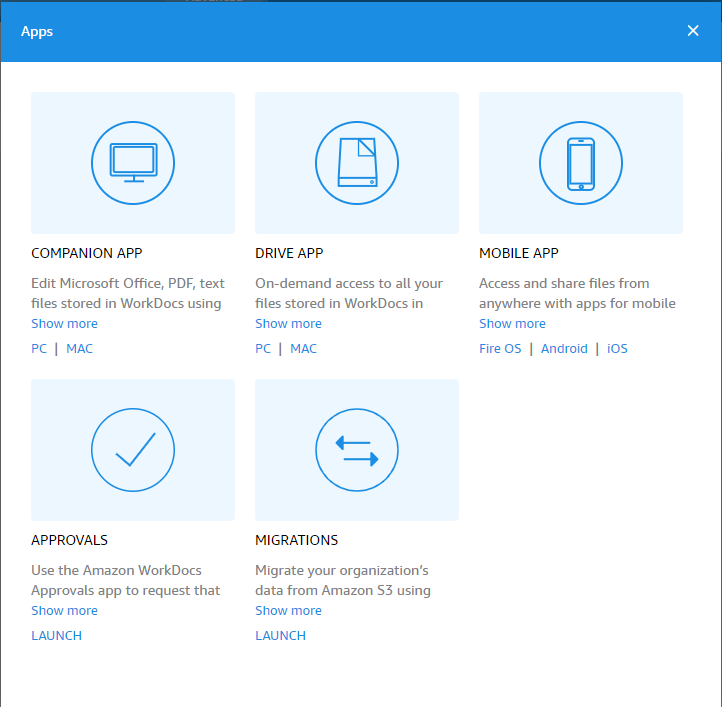Click the MOBILE APP heading
Viewport: 722px width, 707px height.
(518, 253)
